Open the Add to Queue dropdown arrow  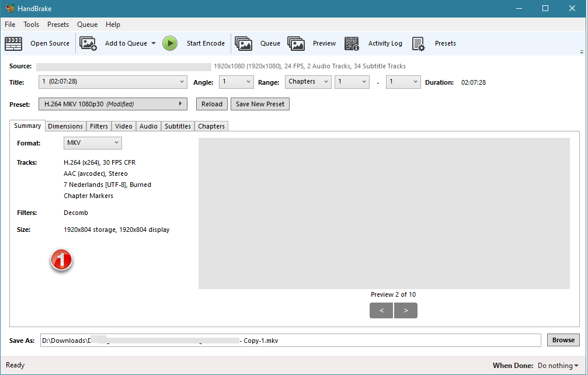coord(154,43)
